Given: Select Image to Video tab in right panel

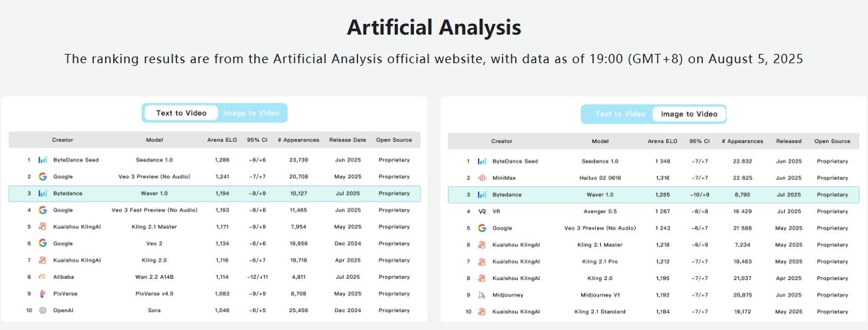Looking at the screenshot, I should (x=689, y=114).
